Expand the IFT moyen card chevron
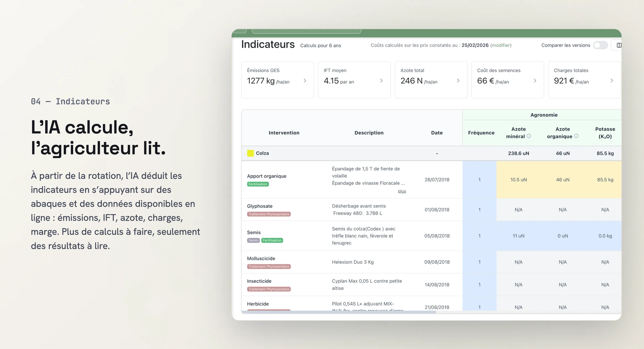 pyautogui.click(x=381, y=81)
